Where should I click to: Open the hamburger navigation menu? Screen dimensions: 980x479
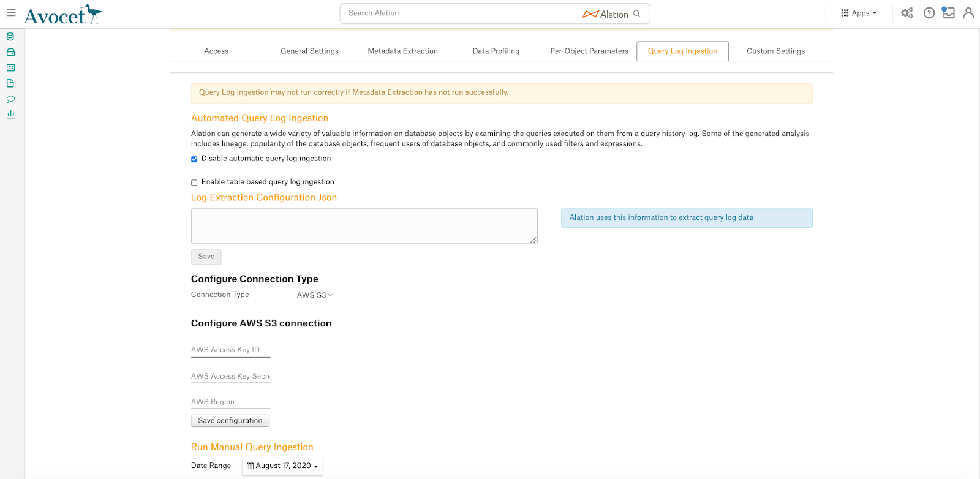(x=11, y=12)
